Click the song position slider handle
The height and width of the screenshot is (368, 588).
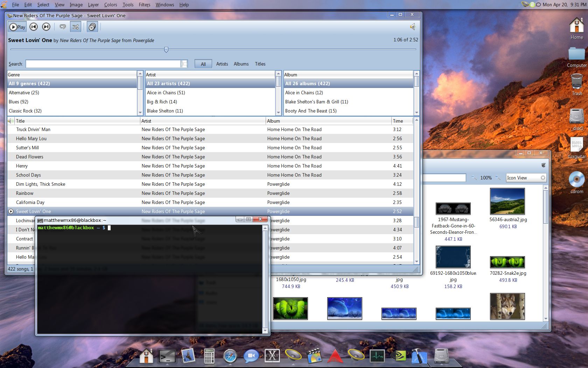(x=166, y=50)
